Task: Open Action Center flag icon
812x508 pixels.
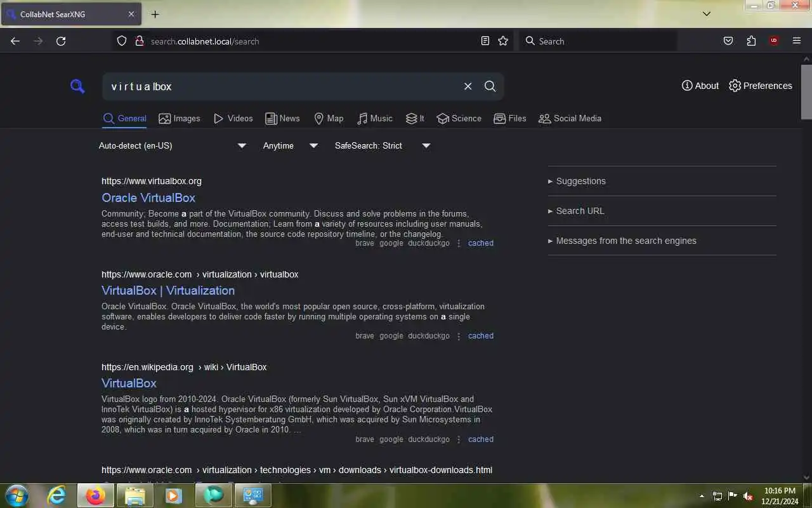Action: (733, 496)
